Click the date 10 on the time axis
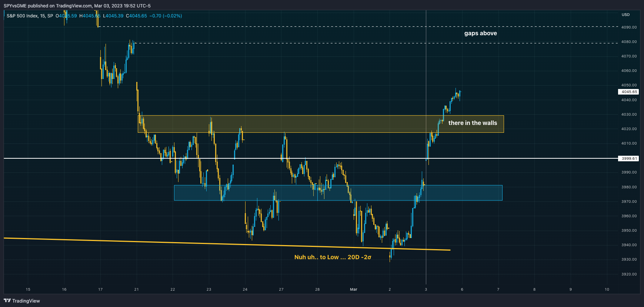This screenshot has height=307, width=644. pos(607,290)
